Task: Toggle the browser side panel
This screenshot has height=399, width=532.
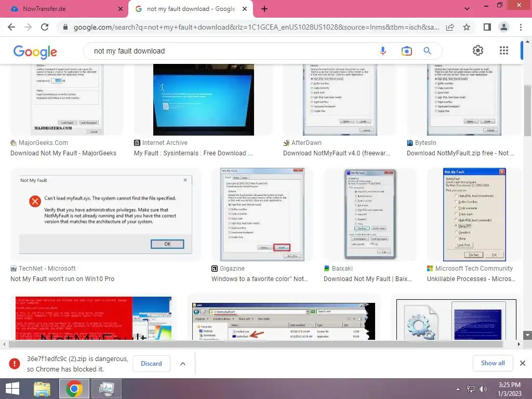Action: [487, 27]
